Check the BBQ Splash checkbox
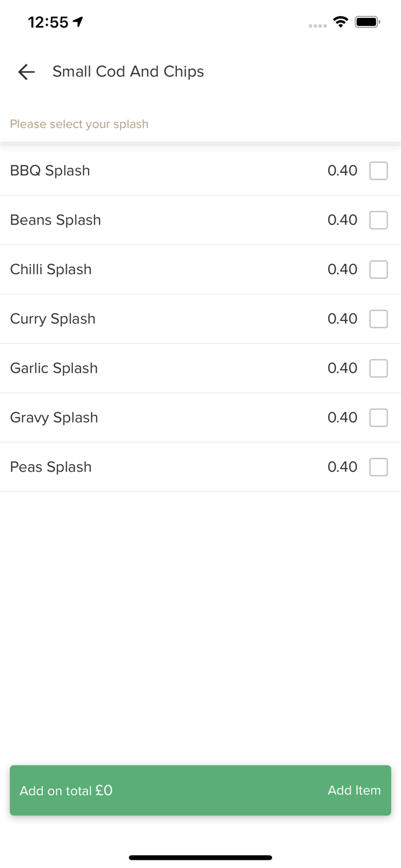Viewport: 401px width, 868px height. (378, 171)
